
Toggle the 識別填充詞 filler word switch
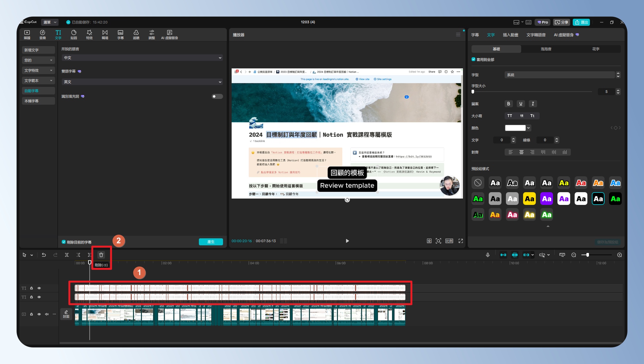(x=217, y=96)
